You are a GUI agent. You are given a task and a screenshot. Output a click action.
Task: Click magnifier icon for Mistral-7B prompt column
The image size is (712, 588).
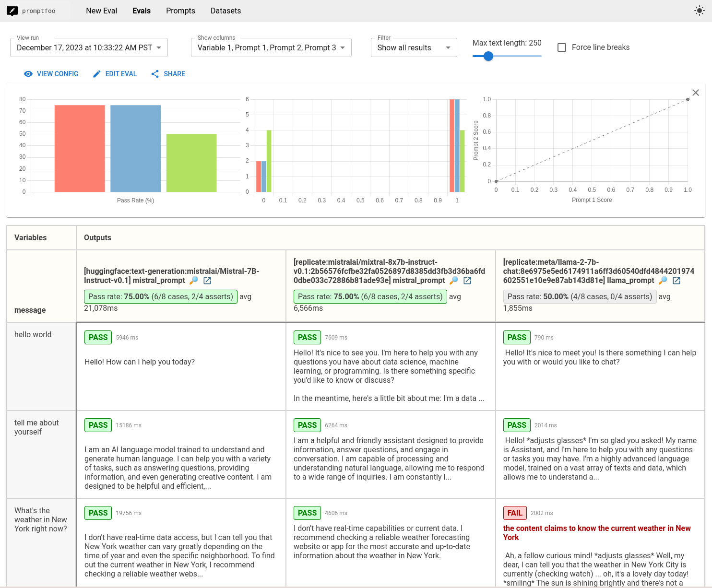click(194, 281)
